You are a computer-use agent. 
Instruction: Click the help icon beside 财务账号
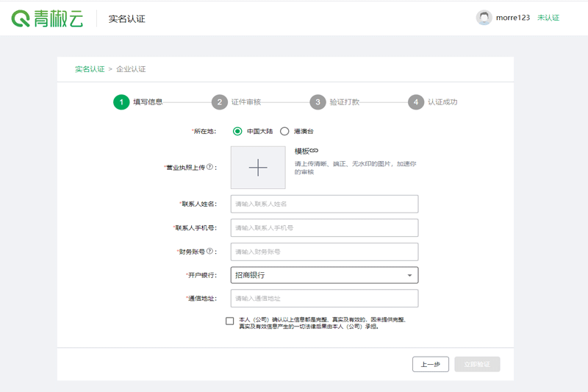click(209, 252)
